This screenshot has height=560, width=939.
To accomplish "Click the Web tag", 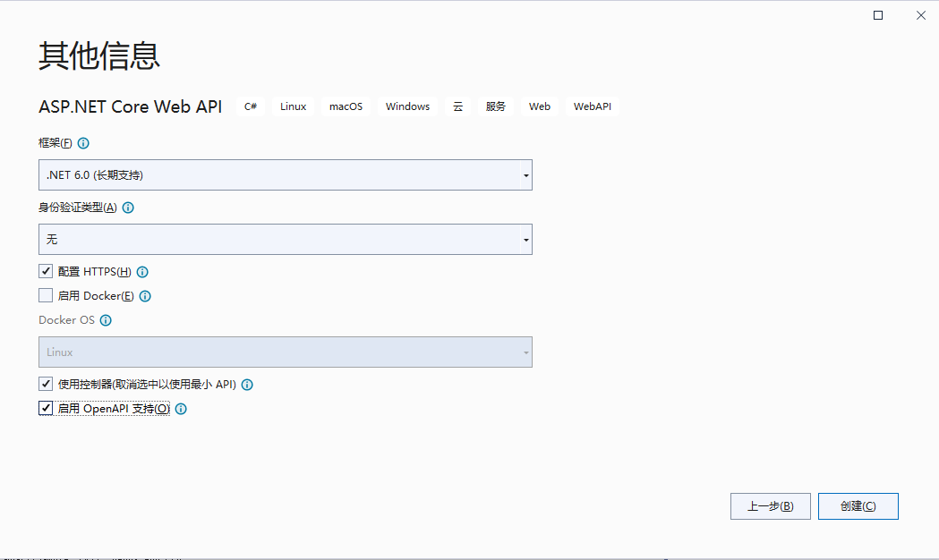I will [539, 106].
